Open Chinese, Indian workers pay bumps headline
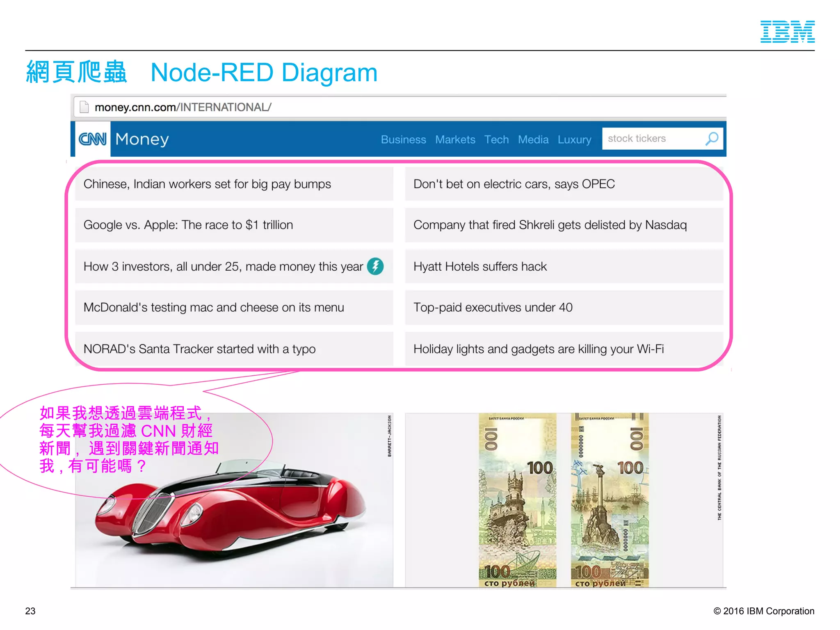Viewport: 840px width, 630px height. [x=234, y=184]
